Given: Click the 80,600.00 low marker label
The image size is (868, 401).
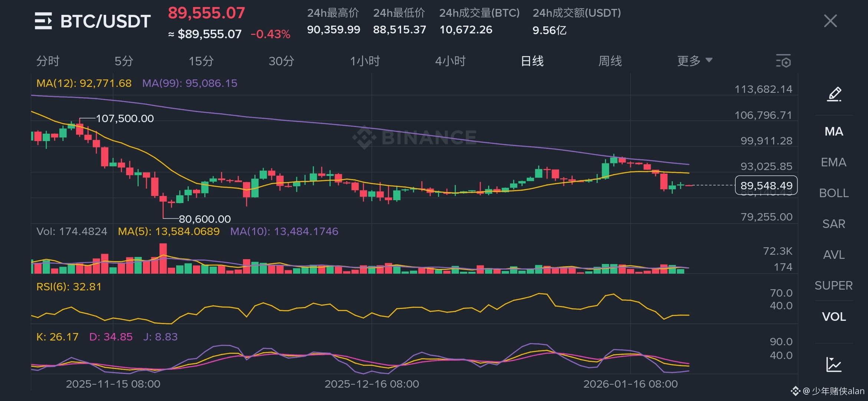Looking at the screenshot, I should pos(205,219).
